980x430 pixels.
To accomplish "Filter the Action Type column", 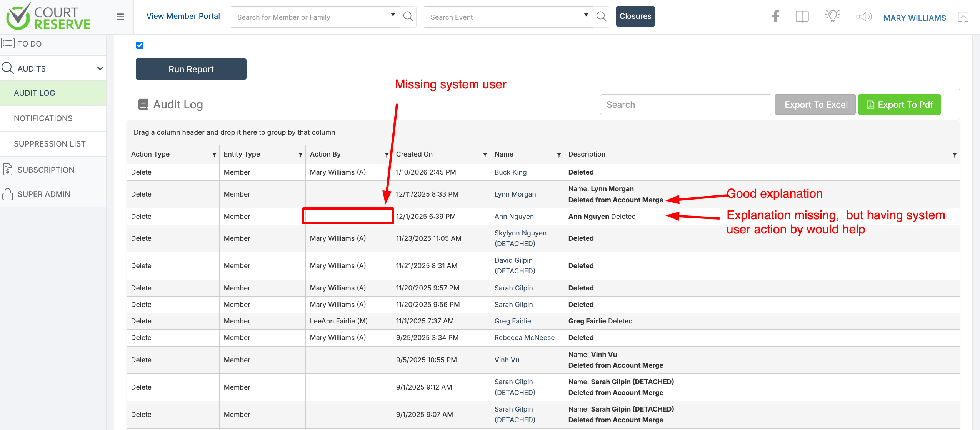I will tap(214, 155).
